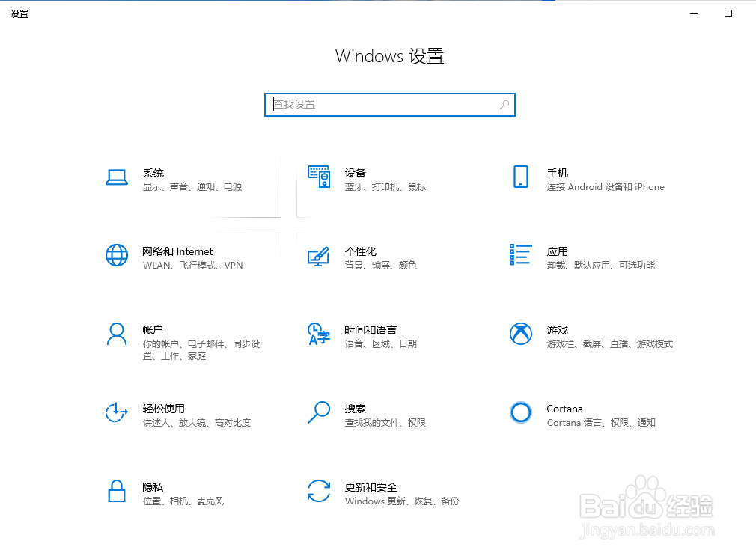This screenshot has height=556, width=756.
Task: Focus the 查找设置 search field
Action: click(x=389, y=105)
